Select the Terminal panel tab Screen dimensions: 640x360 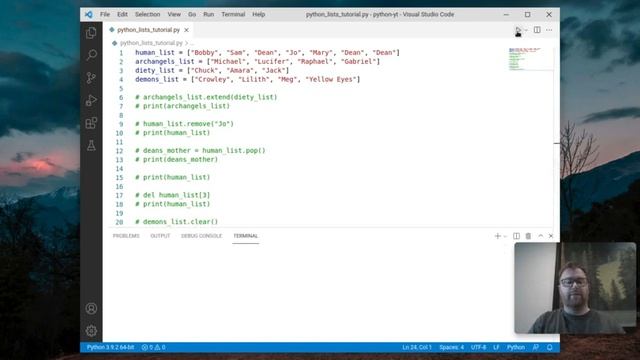coord(246,236)
